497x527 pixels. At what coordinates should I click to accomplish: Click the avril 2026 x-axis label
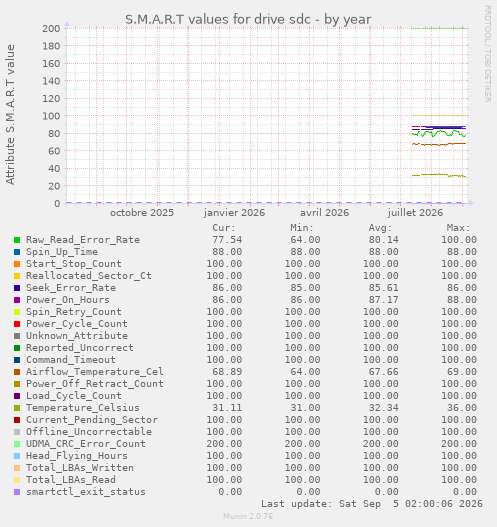pyautogui.click(x=324, y=213)
